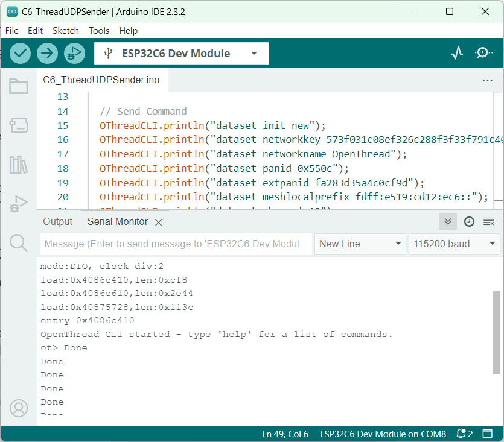Click the Verify sketch checkmark button
The image size is (504, 442).
click(21, 53)
